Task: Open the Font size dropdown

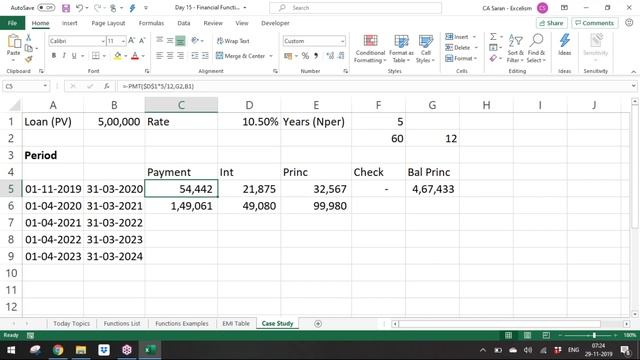Action: pos(123,41)
